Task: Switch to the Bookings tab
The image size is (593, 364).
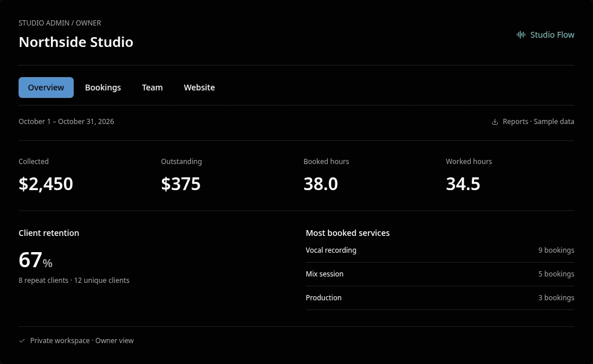Action: tap(103, 88)
